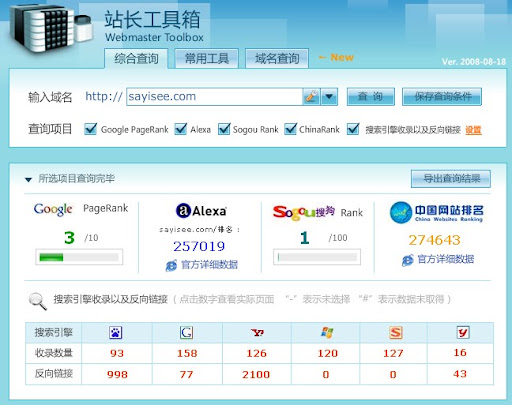Click Youdao backlink count 43
Screen dimensions: 512x405
(460, 374)
